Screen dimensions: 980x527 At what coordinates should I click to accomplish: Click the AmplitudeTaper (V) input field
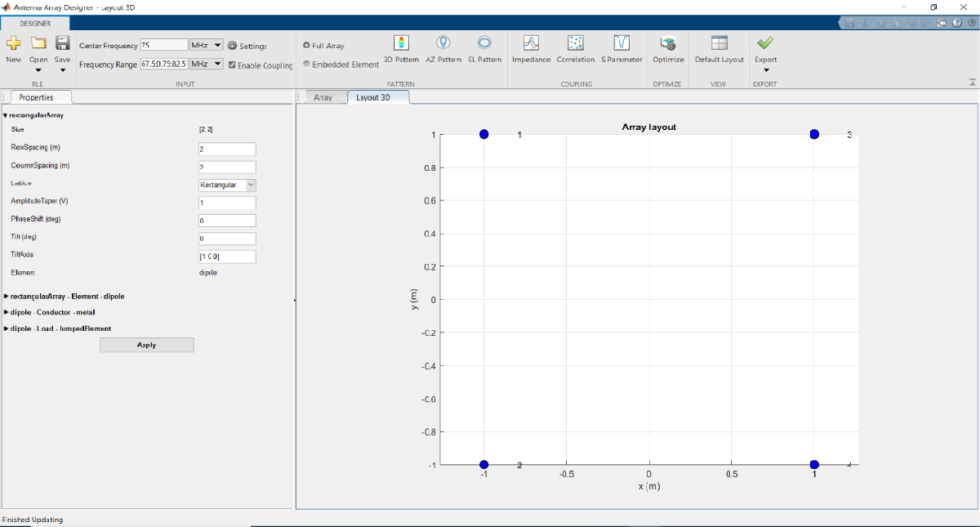click(227, 203)
